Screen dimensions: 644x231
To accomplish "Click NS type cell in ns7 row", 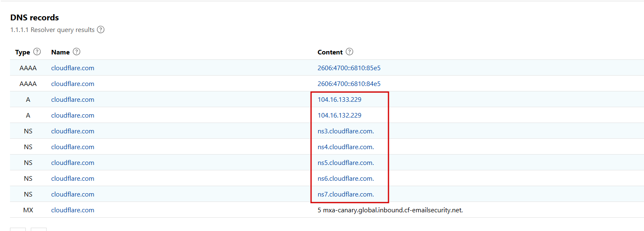I will (28, 194).
